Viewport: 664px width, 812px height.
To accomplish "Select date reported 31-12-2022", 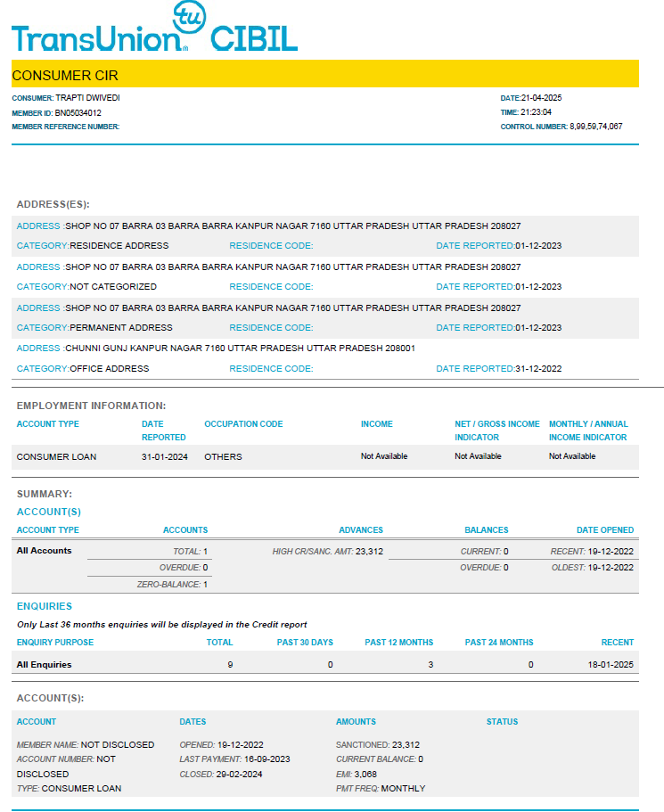I will (538, 368).
